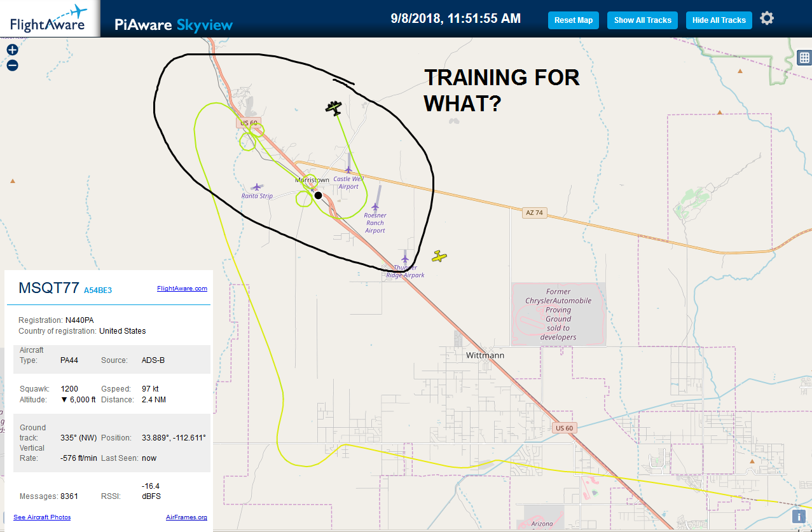The image size is (812, 532).
Task: Click United States country value
Action: click(123, 331)
